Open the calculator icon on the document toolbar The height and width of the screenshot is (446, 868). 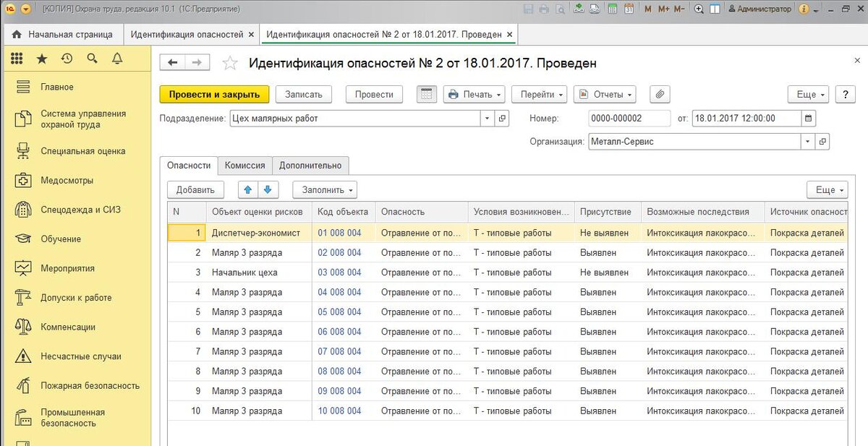(426, 94)
